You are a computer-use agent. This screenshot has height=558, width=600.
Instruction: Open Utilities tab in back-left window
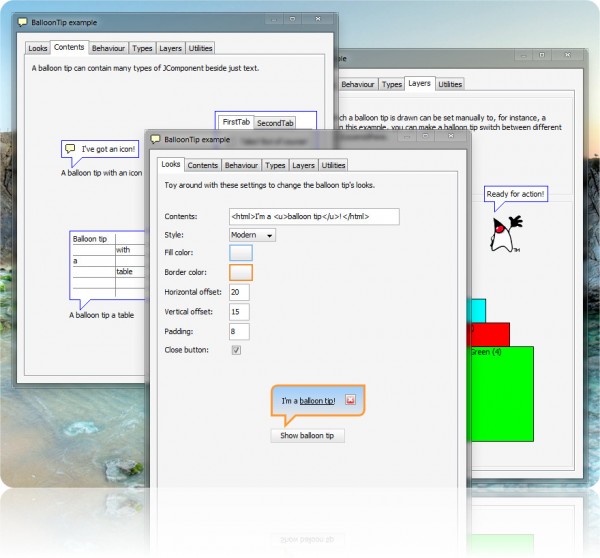[x=200, y=48]
